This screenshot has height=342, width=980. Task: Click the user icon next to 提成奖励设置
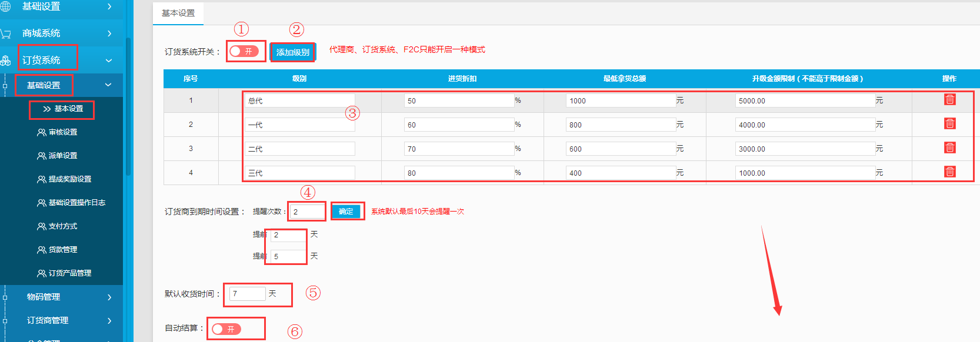(41, 179)
